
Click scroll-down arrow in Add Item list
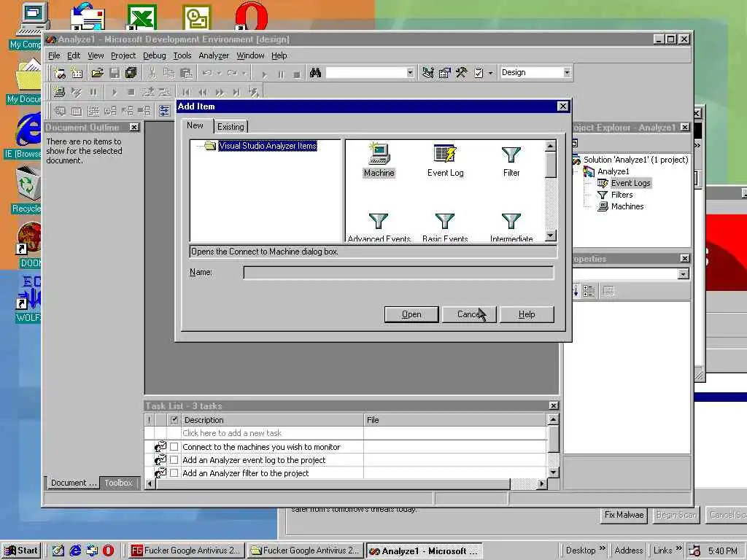click(x=550, y=236)
